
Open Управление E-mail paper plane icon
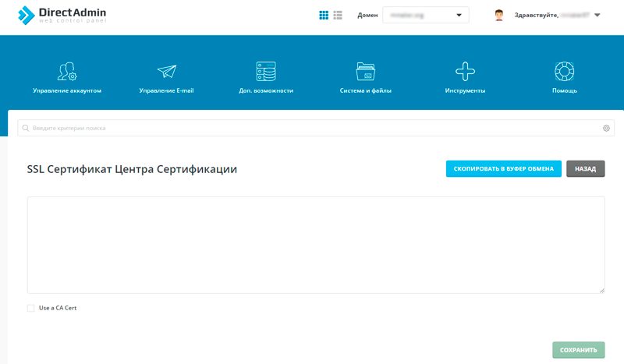pyautogui.click(x=166, y=72)
